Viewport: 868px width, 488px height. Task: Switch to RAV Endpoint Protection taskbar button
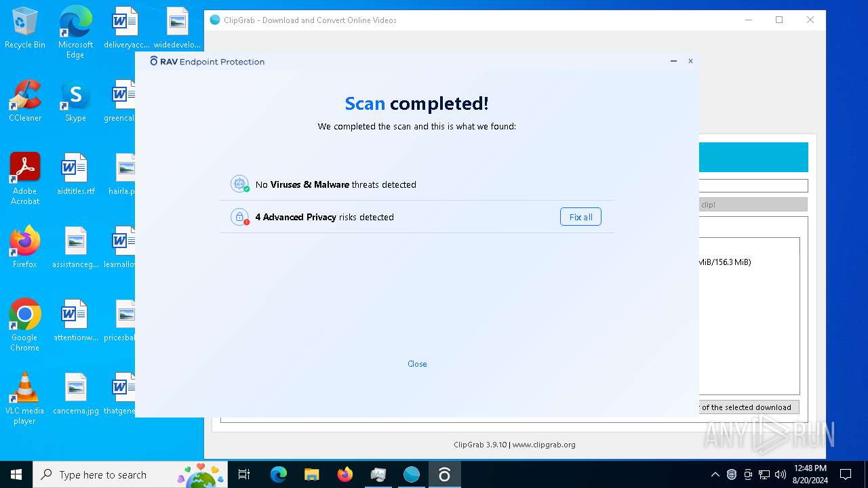(444, 474)
